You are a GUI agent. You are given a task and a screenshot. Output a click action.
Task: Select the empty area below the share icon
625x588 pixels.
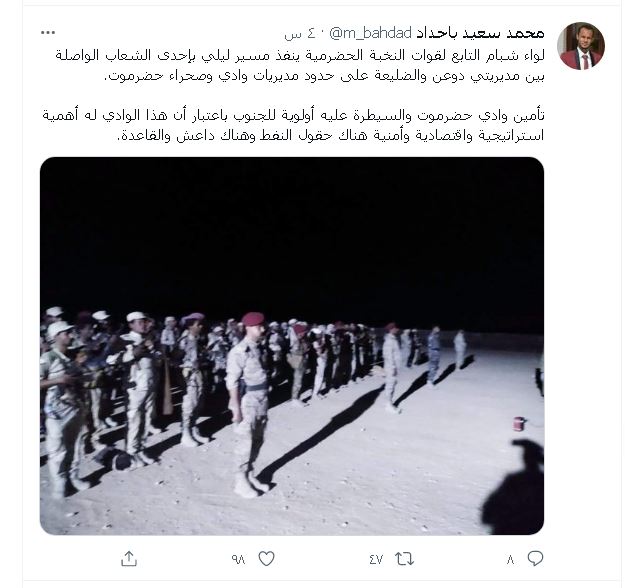coord(129,577)
